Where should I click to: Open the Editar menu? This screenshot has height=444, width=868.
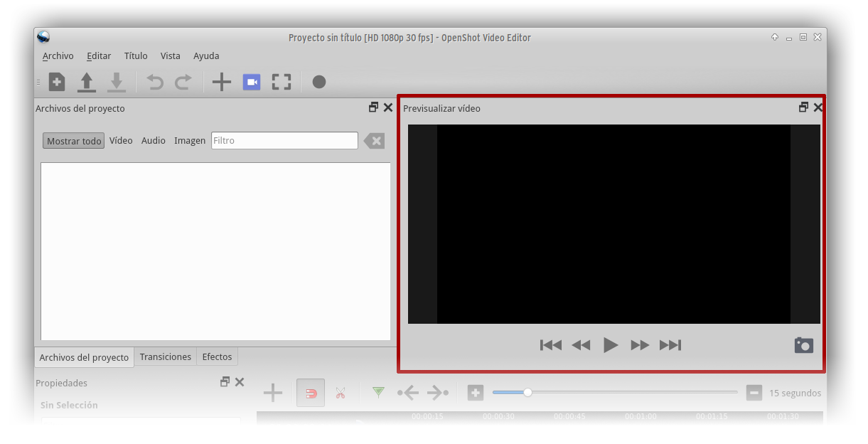tap(99, 55)
